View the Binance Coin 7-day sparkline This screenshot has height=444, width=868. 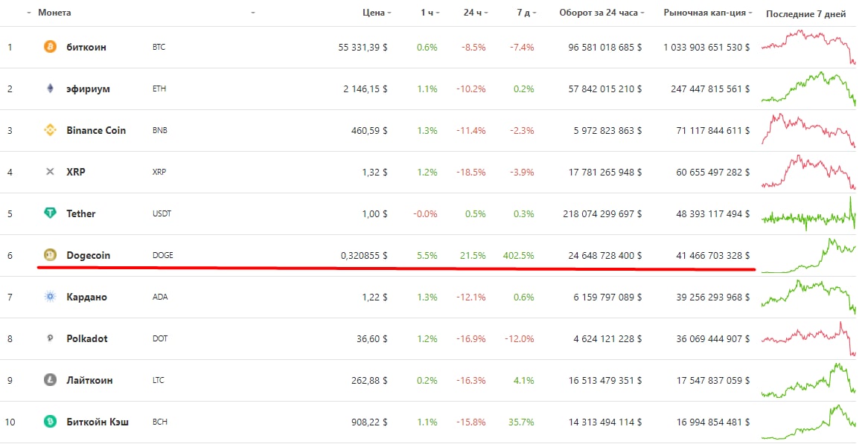808,130
